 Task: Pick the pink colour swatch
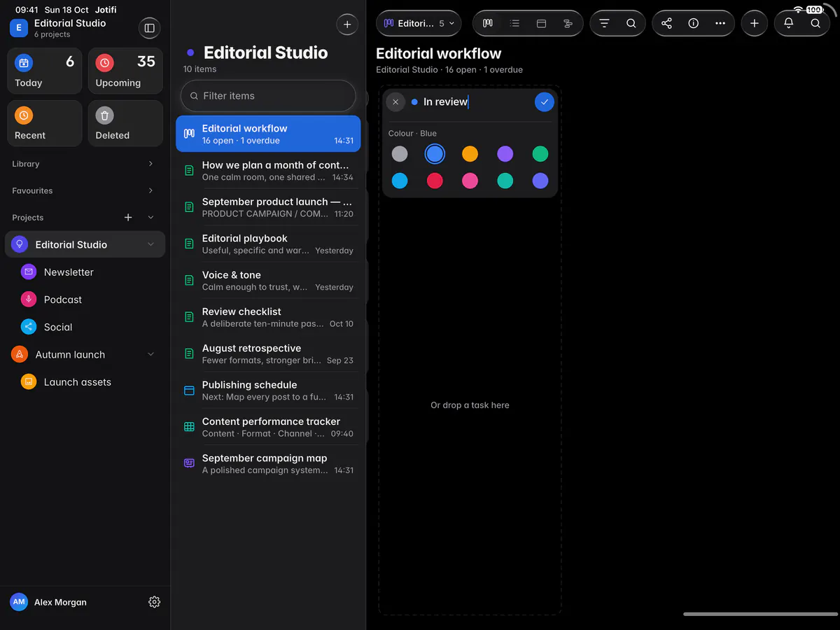click(x=470, y=181)
